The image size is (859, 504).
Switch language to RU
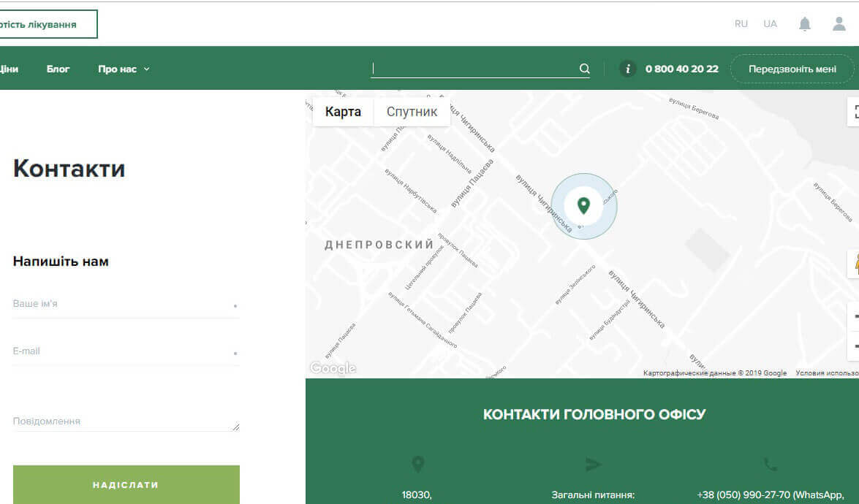tap(741, 23)
